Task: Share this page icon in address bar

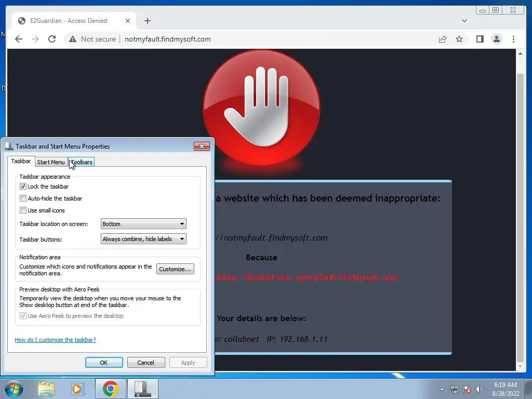Action: [443, 39]
